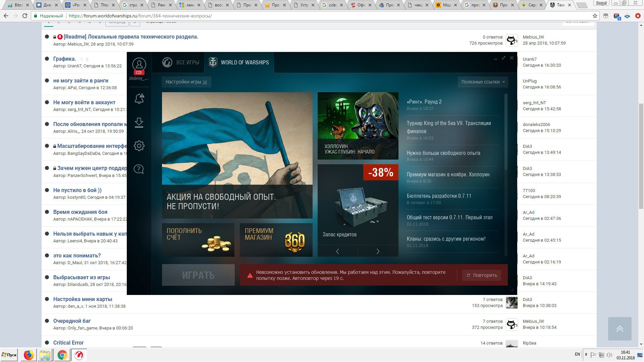Open launcher notifications bell icon

tap(139, 99)
